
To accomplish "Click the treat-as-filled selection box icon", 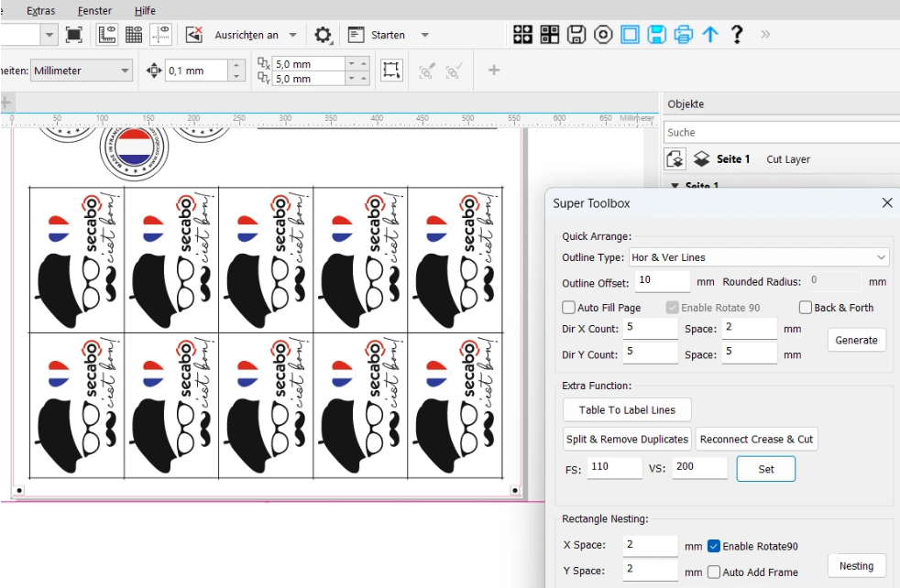I will 391,70.
